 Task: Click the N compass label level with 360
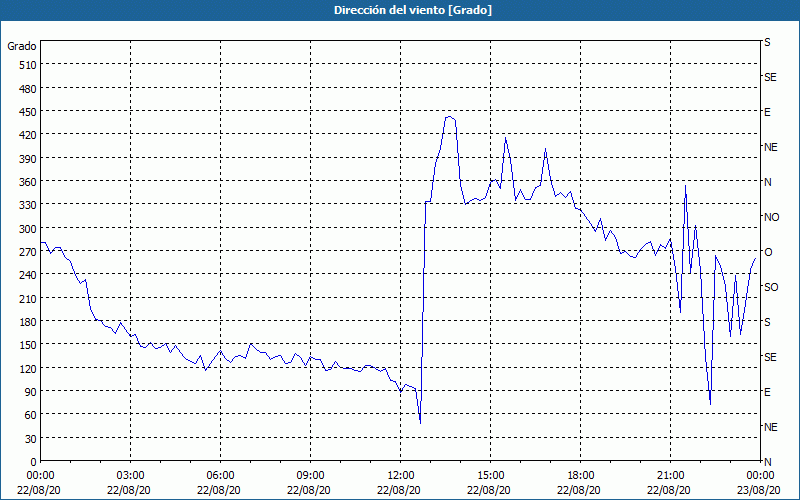pyautogui.click(x=767, y=182)
